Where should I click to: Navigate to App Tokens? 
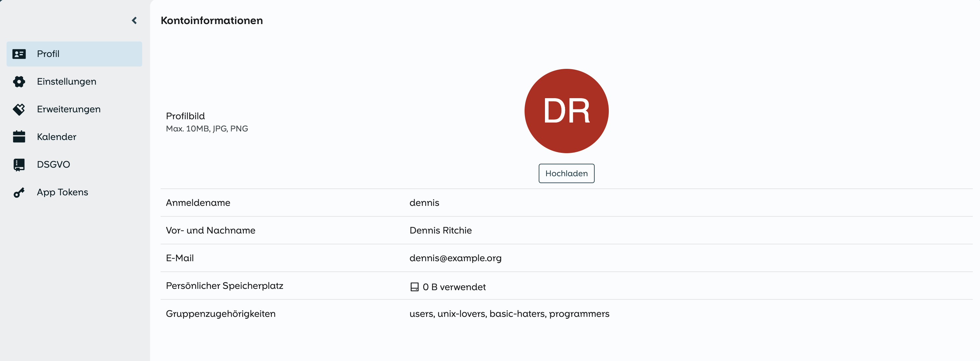point(63,192)
